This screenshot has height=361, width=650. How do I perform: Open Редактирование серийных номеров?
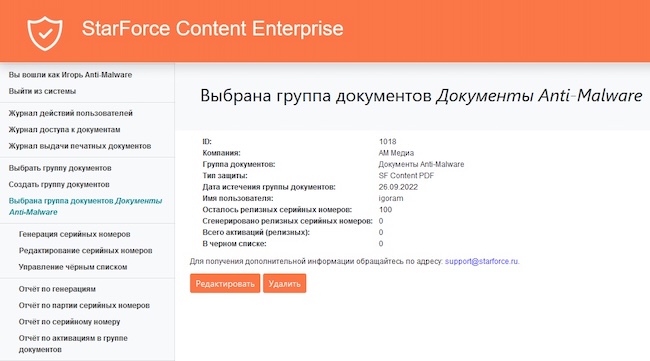click(x=85, y=250)
